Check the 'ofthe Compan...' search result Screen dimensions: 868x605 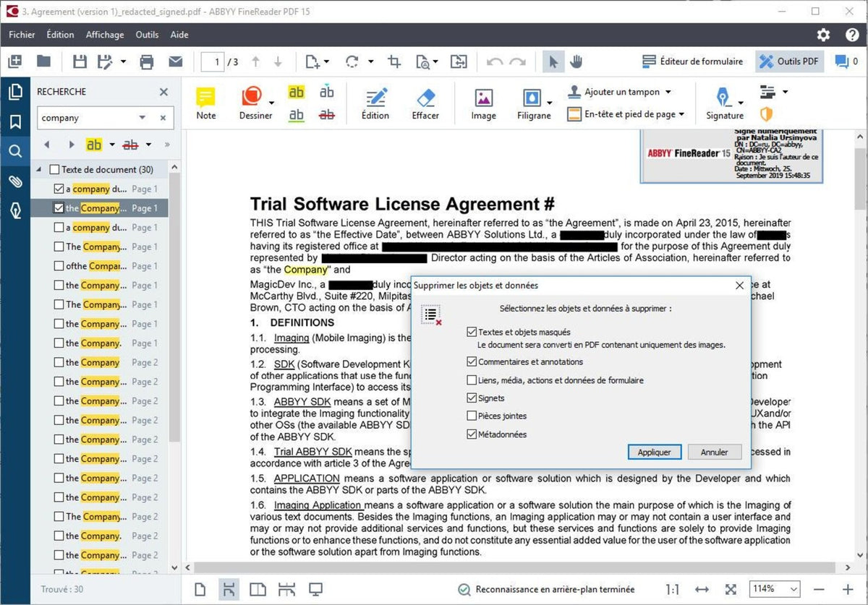pyautogui.click(x=59, y=266)
